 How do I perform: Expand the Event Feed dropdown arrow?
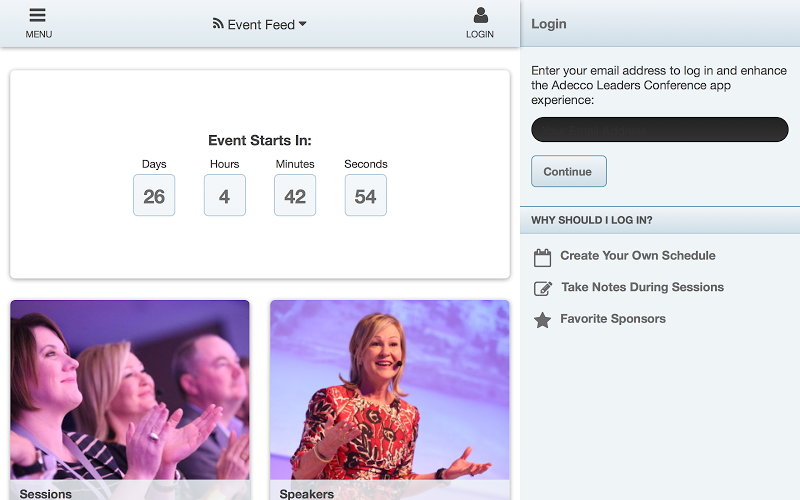pyautogui.click(x=303, y=23)
